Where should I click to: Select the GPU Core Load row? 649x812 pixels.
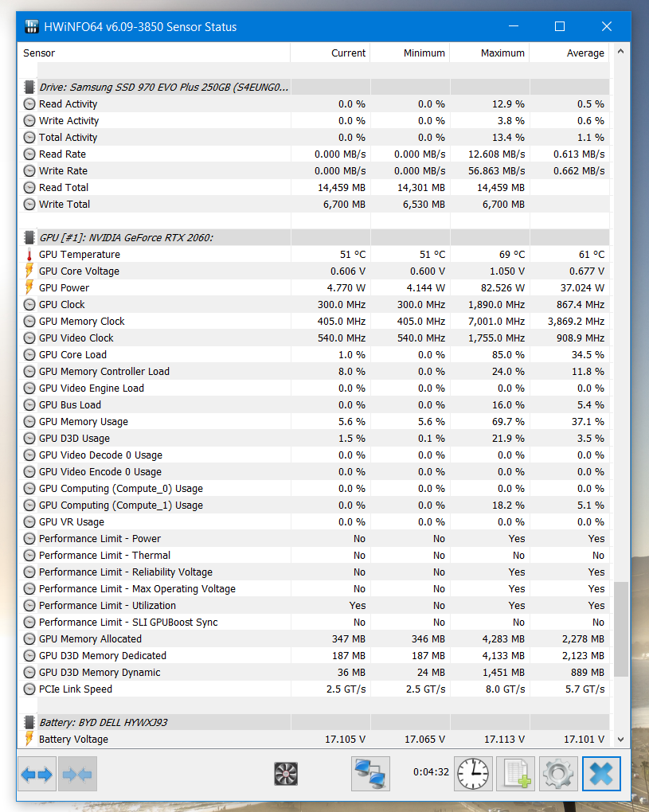click(315, 355)
